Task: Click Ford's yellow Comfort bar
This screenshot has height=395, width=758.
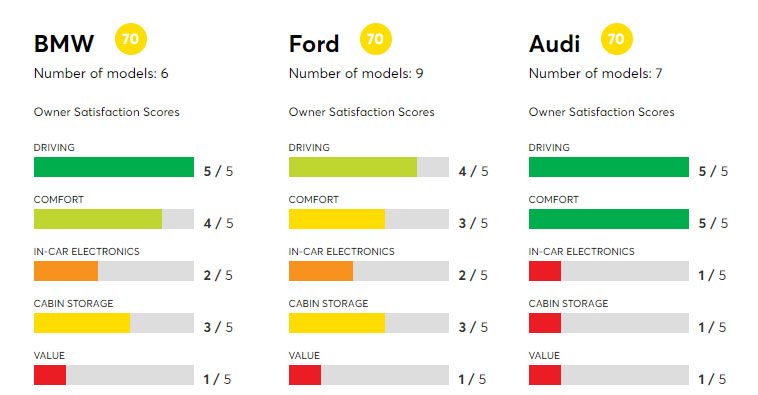Action: 337,219
